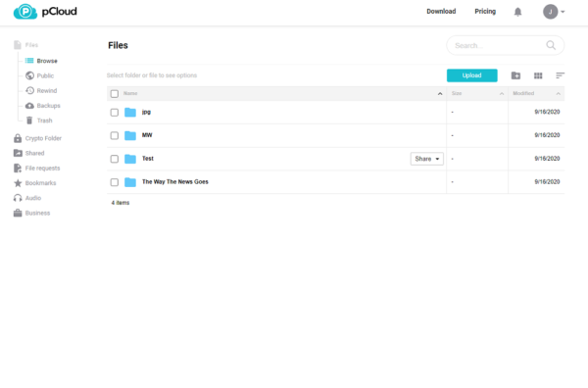Toggle sort by Modified column arrow
The width and height of the screenshot is (588, 388).
click(x=558, y=94)
